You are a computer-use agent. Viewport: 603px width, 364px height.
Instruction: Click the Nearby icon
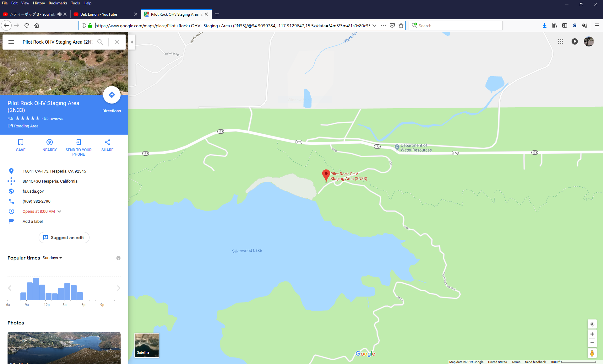50,142
